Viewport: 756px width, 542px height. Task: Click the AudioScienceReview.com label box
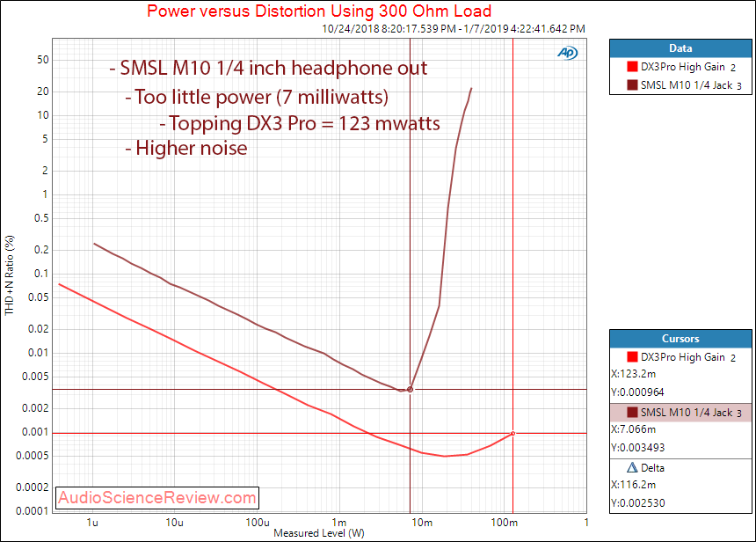(157, 498)
